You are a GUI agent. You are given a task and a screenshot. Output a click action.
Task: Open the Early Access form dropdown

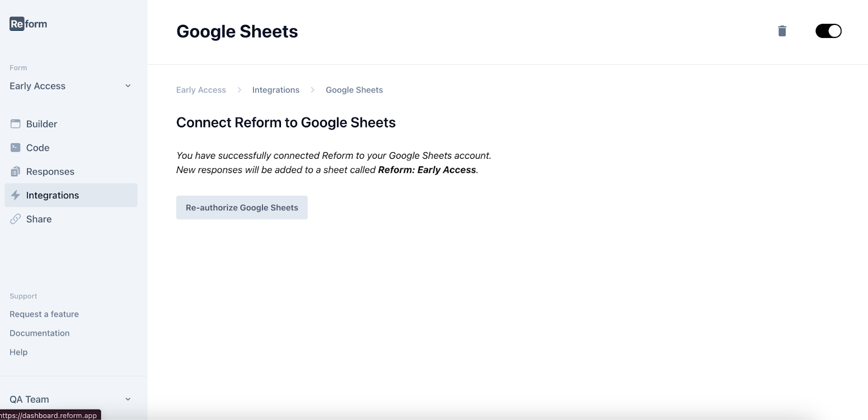[x=71, y=86]
